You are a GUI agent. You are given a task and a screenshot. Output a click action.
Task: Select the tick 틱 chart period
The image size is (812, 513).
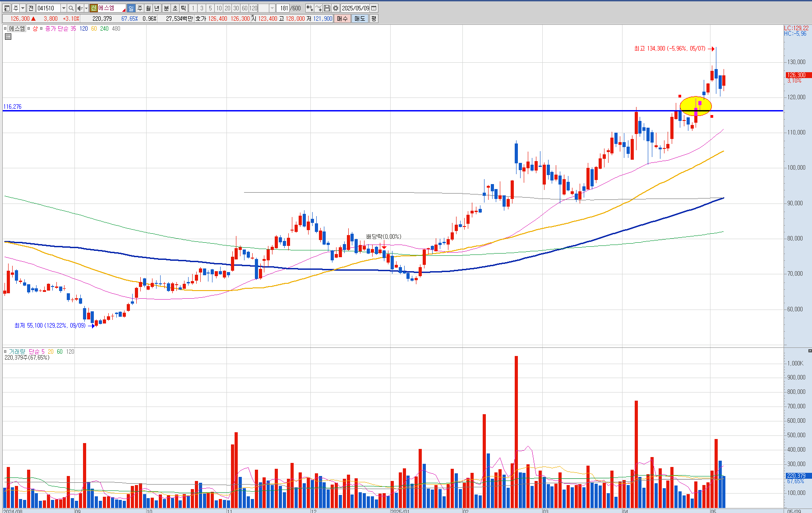click(183, 8)
